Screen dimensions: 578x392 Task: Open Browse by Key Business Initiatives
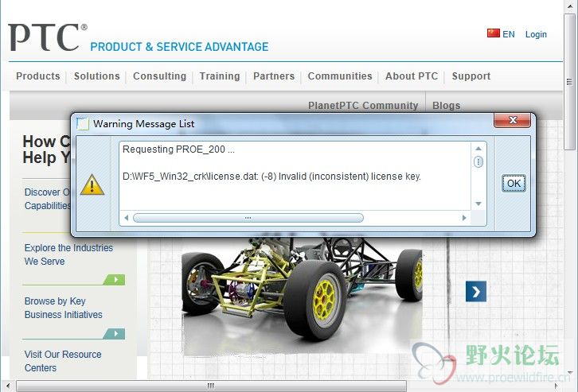click(64, 308)
